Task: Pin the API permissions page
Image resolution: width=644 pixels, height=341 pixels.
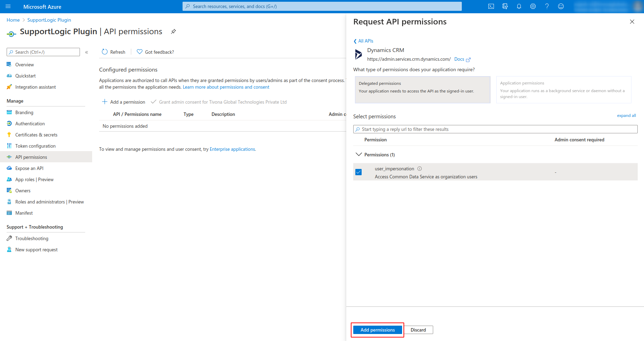Action: pyautogui.click(x=173, y=31)
